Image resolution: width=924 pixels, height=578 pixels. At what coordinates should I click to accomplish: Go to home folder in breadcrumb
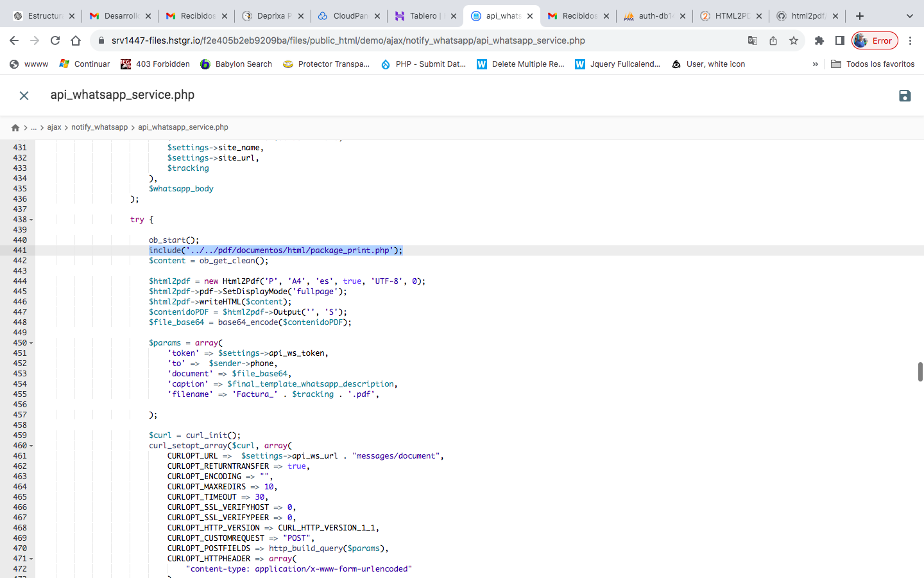(15, 127)
